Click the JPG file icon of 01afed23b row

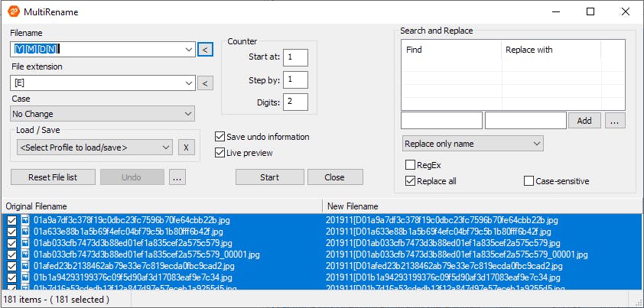click(x=25, y=266)
